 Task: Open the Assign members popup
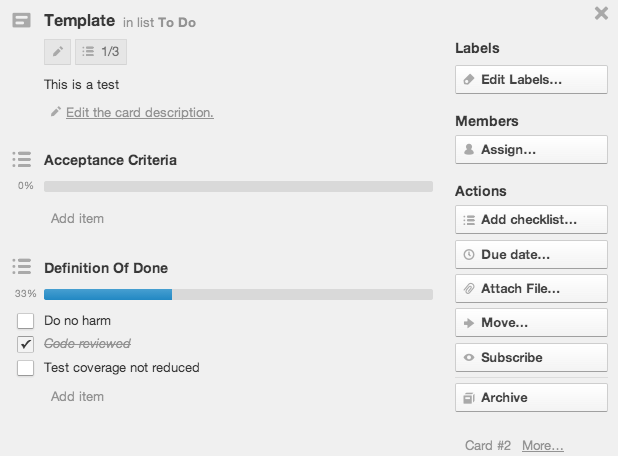tap(531, 149)
